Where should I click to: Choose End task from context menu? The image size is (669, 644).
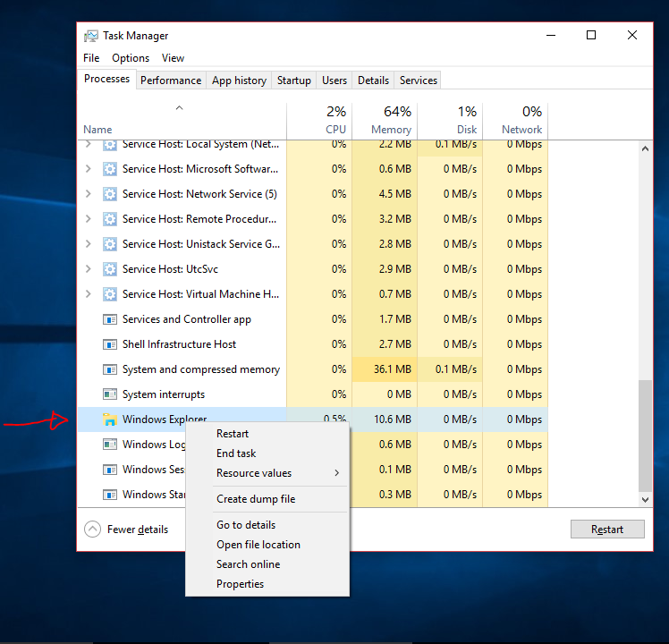[x=236, y=453]
